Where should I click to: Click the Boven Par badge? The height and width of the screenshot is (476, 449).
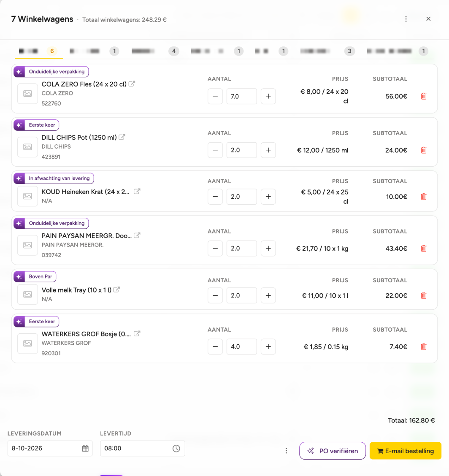35,276
